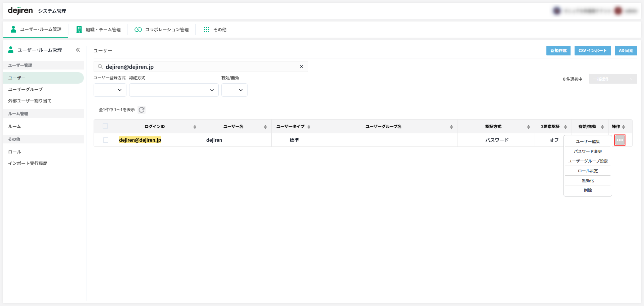
Task: Choose 削除 from menu
Action: click(x=588, y=190)
